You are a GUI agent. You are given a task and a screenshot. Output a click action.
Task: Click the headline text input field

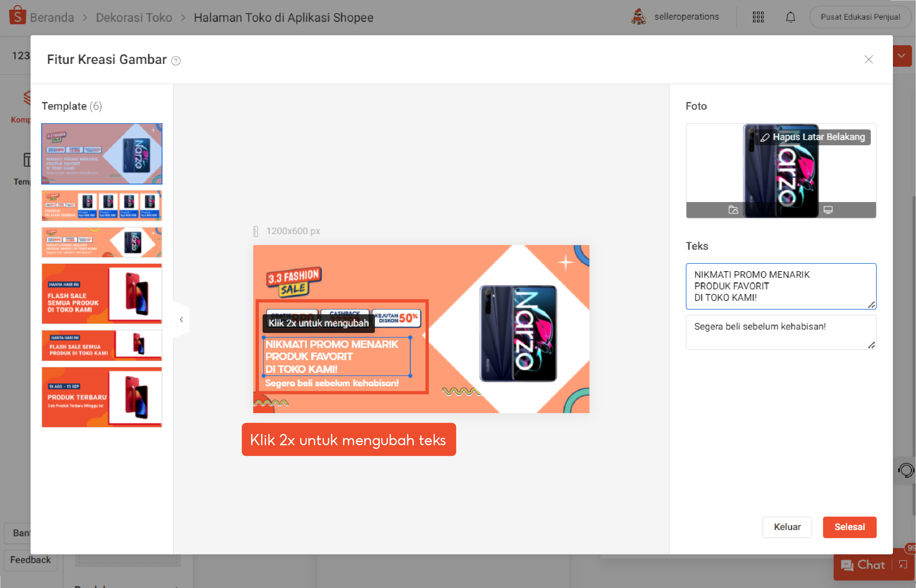point(780,286)
